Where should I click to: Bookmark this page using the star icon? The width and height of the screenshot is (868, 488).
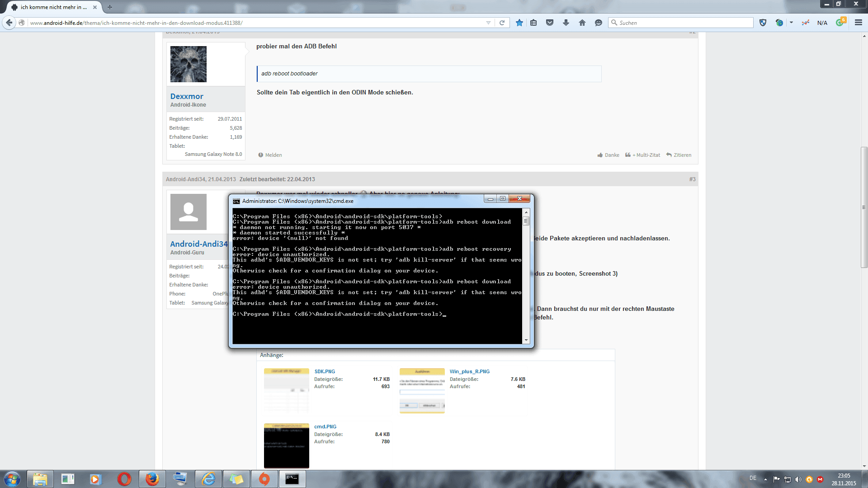click(519, 23)
